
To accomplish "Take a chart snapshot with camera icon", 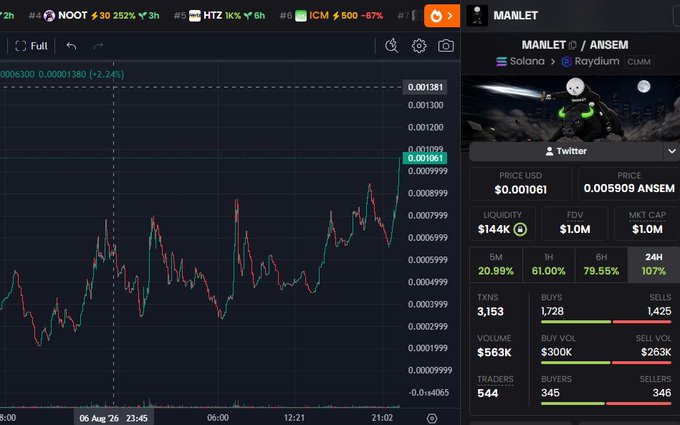I will pos(446,46).
